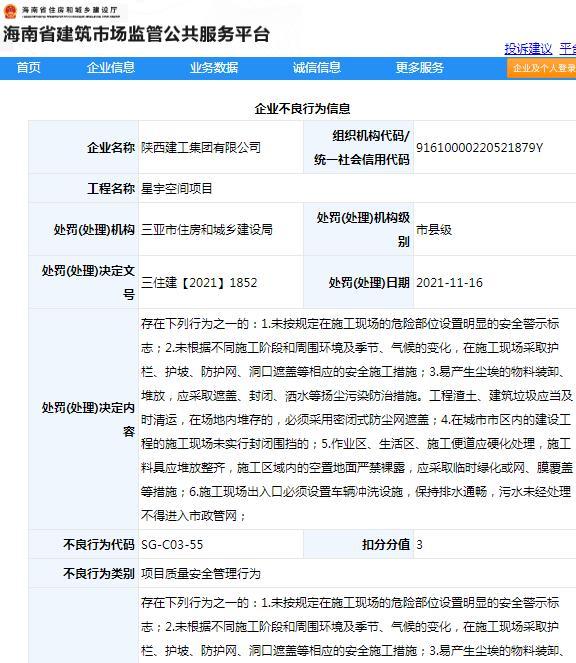The image size is (576, 663).
Task: Select the document number 三住建【2021】1852
Action: 199,282
